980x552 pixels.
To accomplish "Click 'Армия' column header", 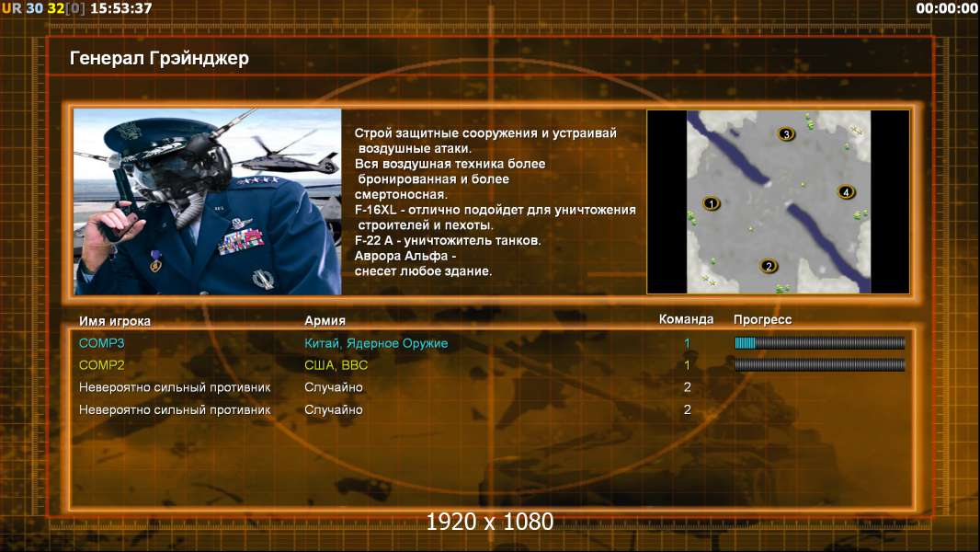I will [325, 320].
